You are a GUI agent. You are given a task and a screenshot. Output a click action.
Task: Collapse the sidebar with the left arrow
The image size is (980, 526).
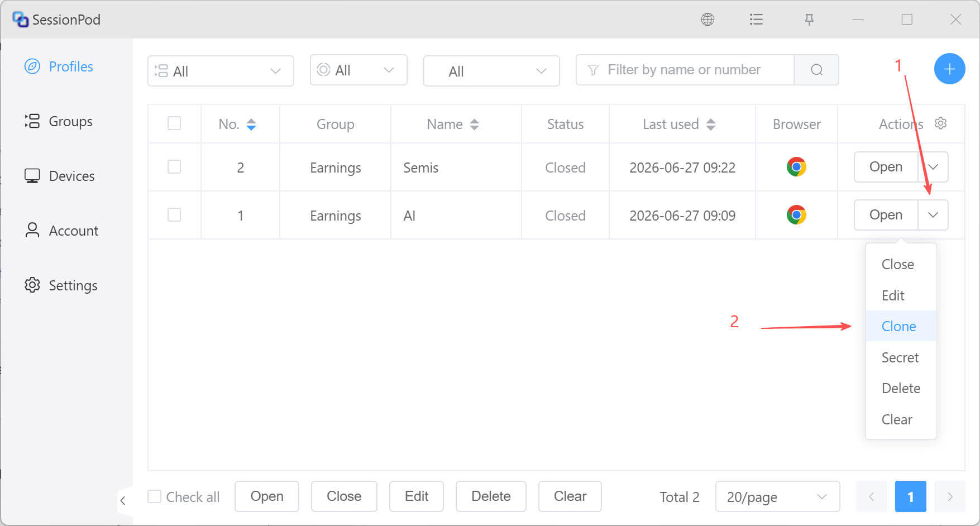(123, 500)
